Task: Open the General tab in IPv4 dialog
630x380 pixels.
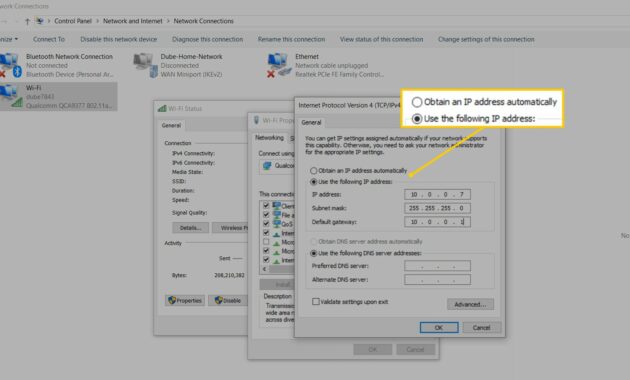Action: pyautogui.click(x=311, y=123)
